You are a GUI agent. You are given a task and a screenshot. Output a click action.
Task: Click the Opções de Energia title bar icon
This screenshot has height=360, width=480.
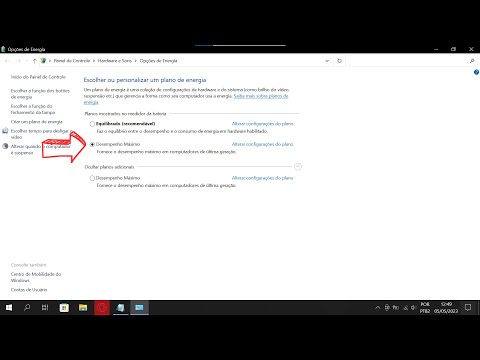[x=3, y=49]
